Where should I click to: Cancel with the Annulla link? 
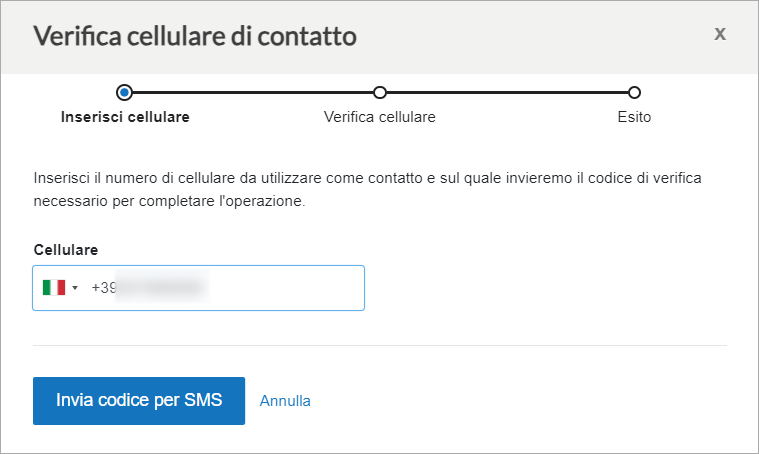285,401
